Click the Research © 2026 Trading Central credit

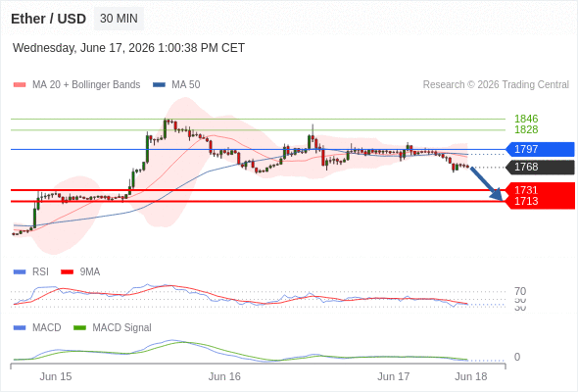point(496,85)
